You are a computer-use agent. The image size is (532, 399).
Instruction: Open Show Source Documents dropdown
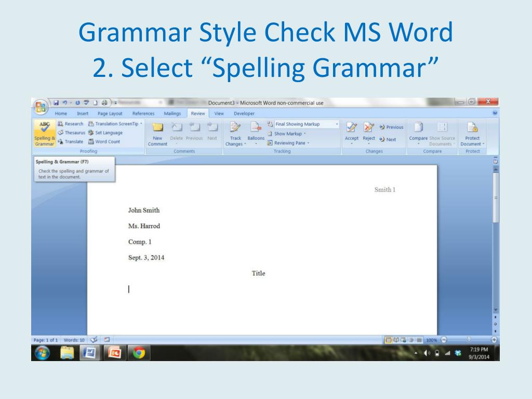click(442, 135)
